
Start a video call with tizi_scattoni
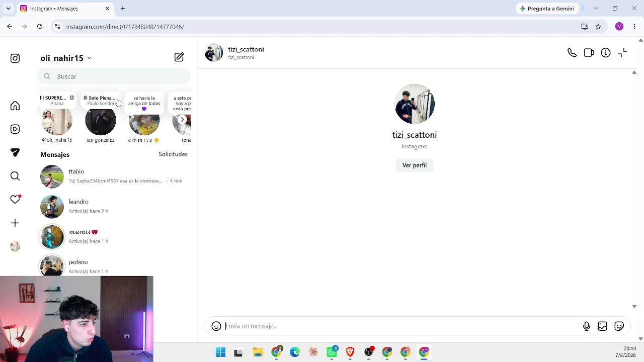point(589,53)
